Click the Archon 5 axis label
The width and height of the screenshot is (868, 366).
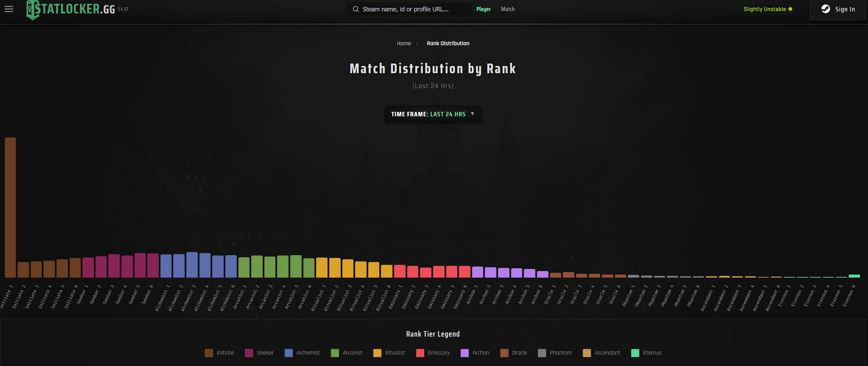tap(524, 295)
